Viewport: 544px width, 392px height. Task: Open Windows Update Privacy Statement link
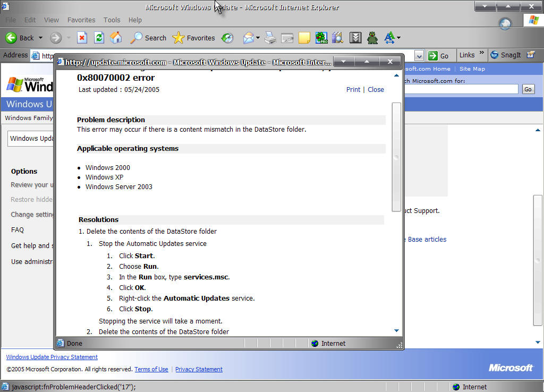52,357
